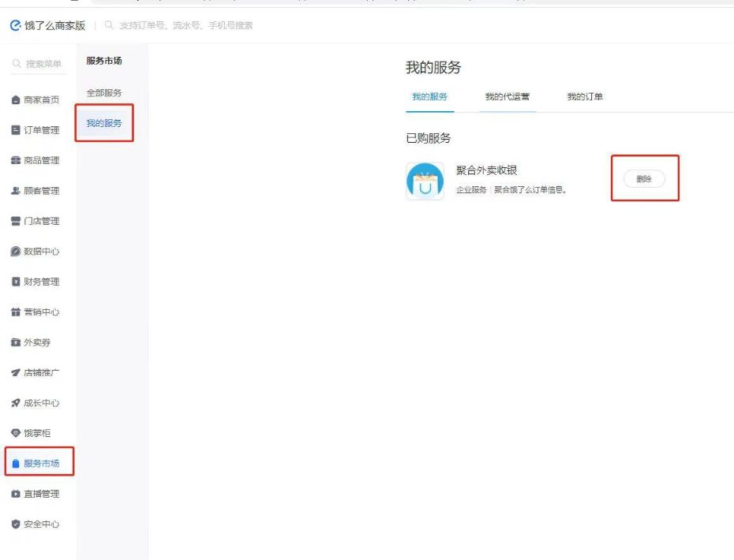Click the 删除 button for 聚合外卖收银
Image resolution: width=734 pixels, height=560 pixels.
click(x=644, y=179)
